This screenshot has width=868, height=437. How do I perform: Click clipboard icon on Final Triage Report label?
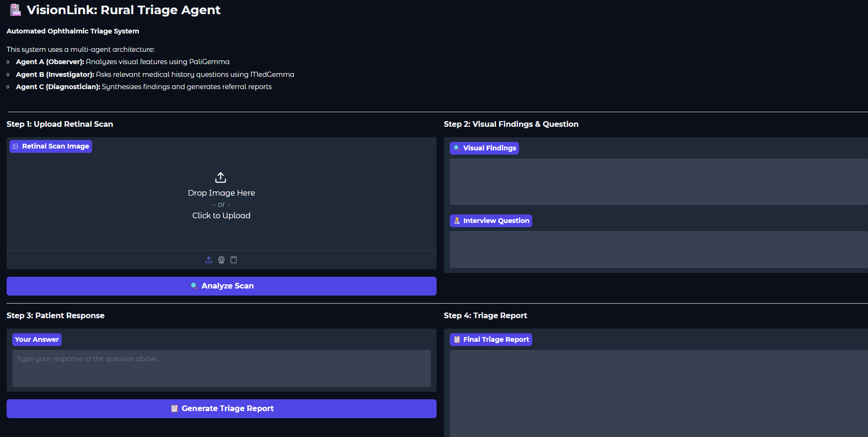point(456,339)
